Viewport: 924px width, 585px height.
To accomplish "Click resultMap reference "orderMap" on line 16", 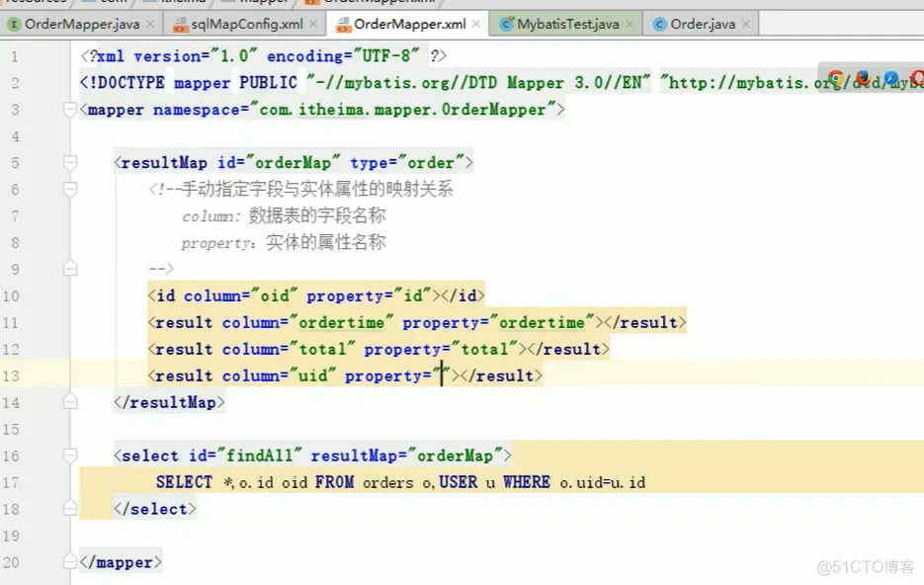I will pos(455,456).
